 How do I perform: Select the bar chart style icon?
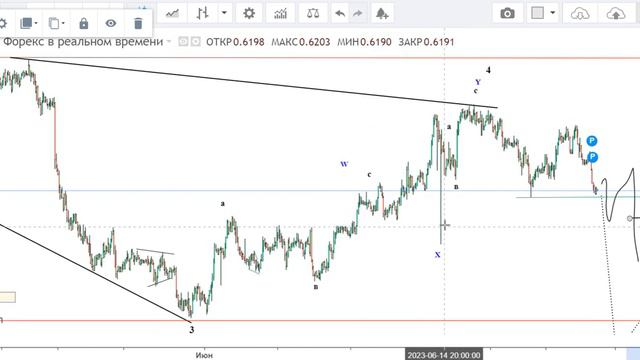pos(202,13)
